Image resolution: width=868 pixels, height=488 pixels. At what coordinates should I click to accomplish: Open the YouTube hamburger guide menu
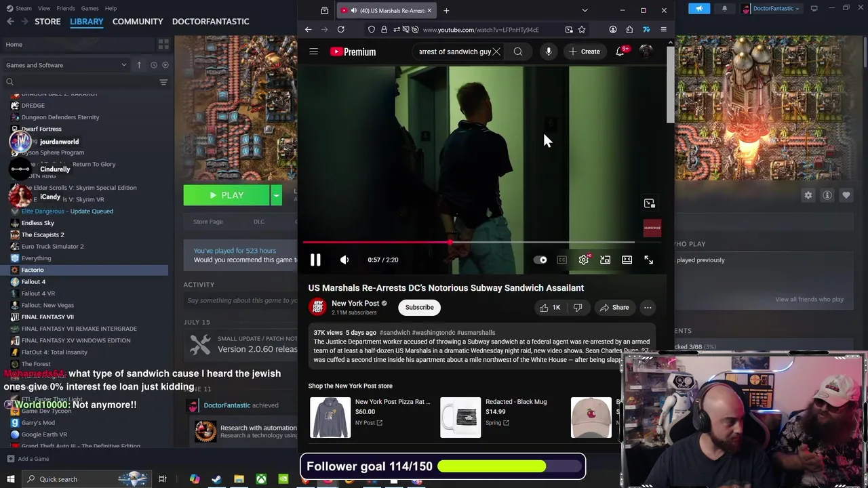click(x=313, y=52)
